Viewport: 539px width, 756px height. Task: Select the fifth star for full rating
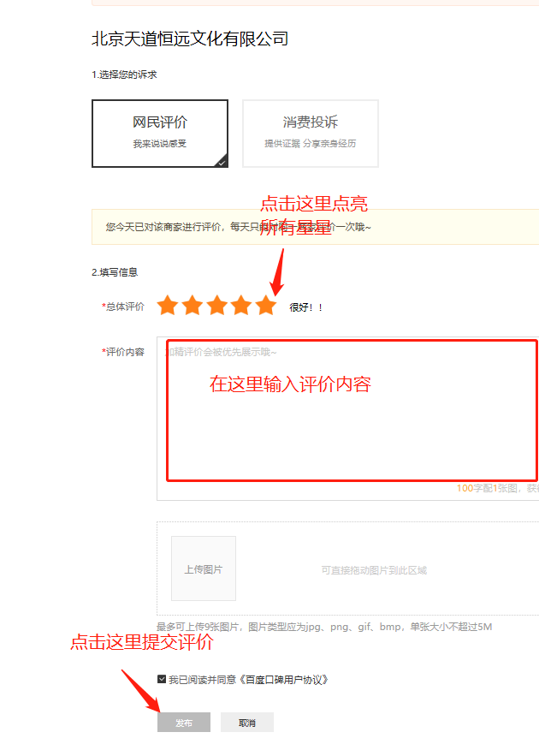266,306
